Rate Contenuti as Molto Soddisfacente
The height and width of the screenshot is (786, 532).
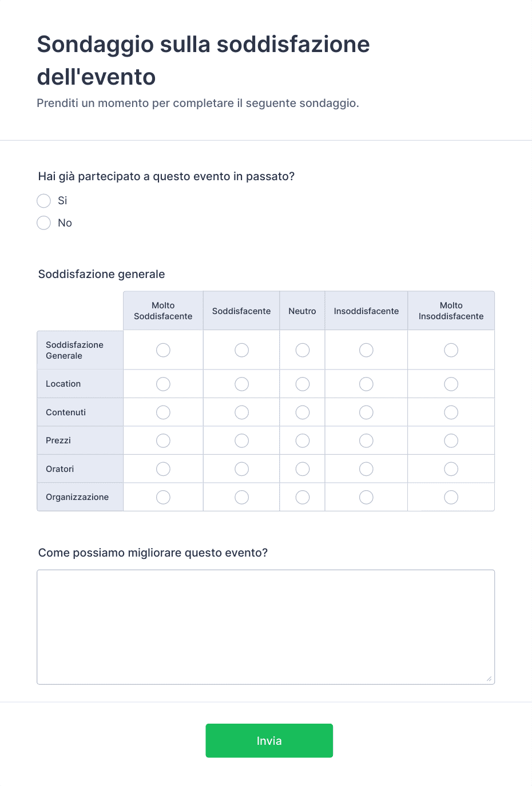(x=163, y=412)
